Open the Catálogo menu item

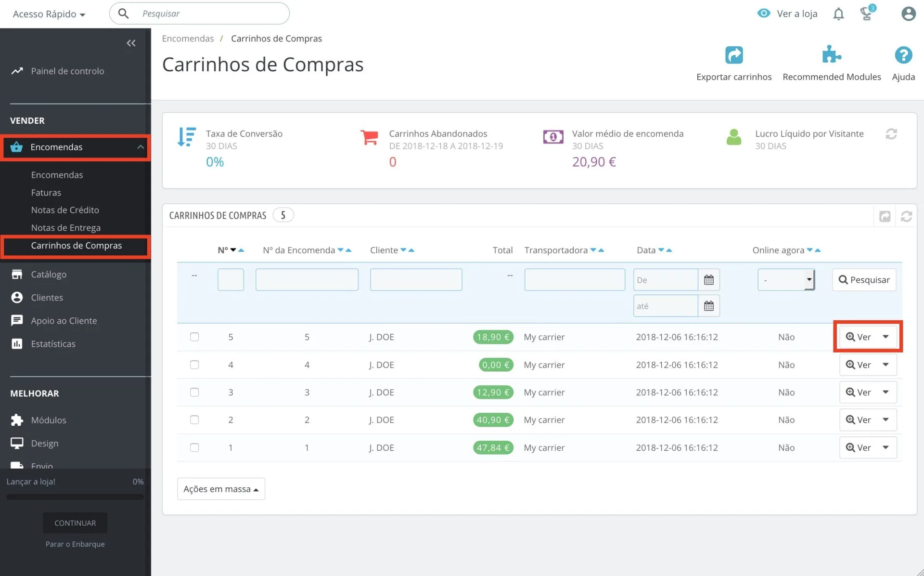[x=49, y=275]
